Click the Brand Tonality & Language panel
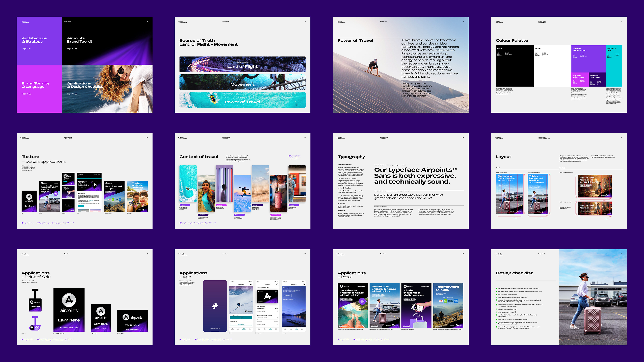The image size is (644, 362). [39, 89]
